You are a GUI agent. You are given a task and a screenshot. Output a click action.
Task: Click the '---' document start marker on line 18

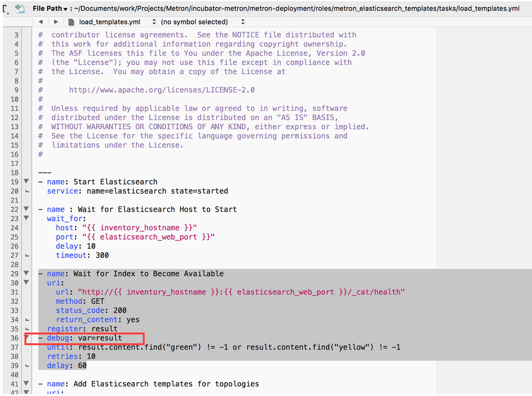pos(45,173)
